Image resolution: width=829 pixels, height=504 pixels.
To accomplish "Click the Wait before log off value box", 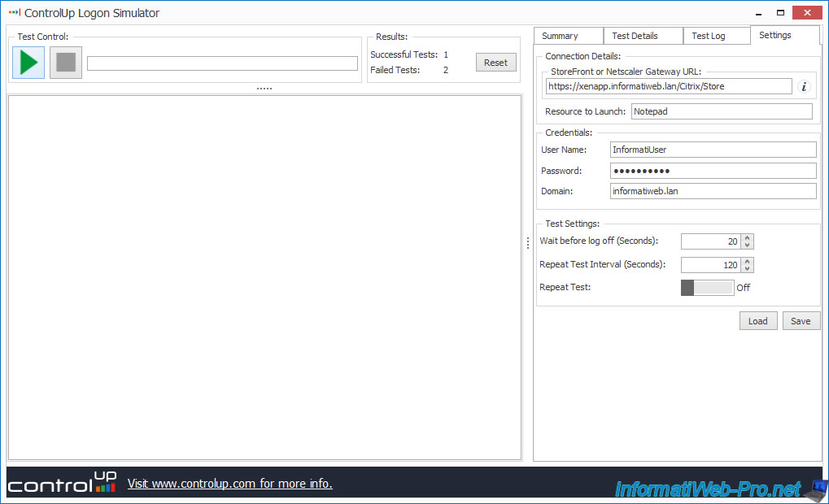I will 711,241.
